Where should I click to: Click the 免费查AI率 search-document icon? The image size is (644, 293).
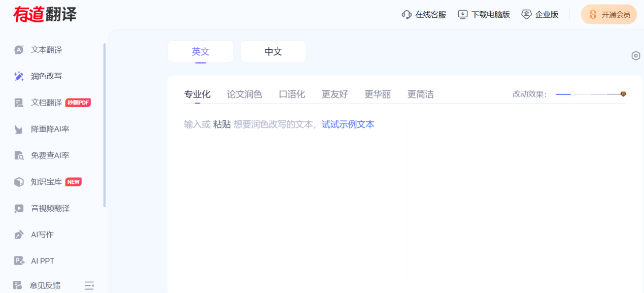pyautogui.click(x=19, y=155)
